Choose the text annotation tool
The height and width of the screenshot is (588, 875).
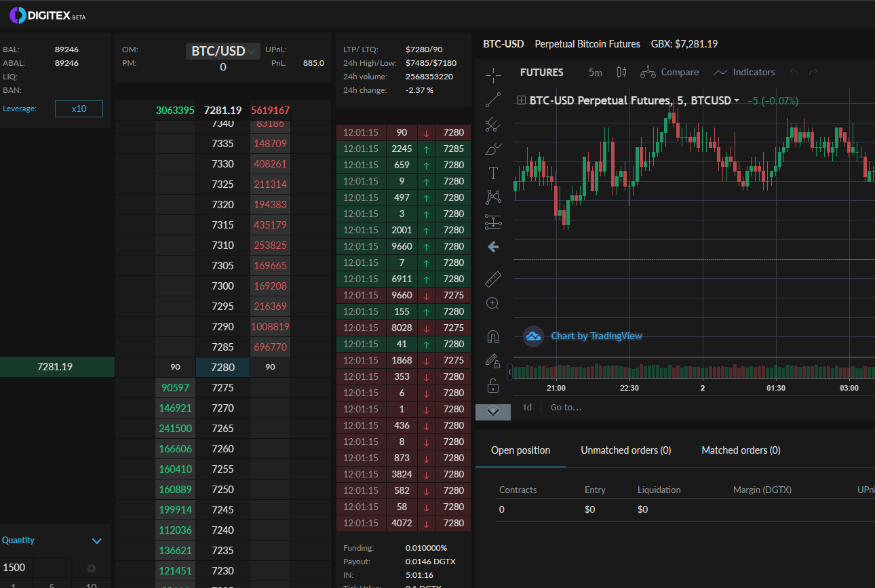pos(493,173)
